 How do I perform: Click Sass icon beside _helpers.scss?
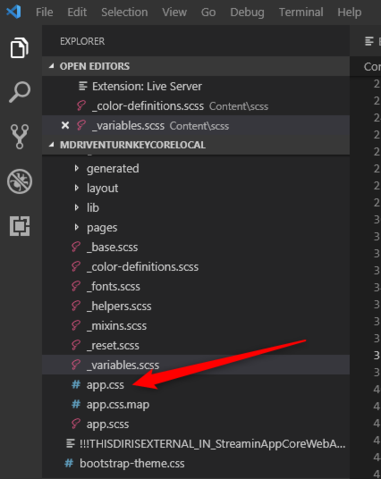(x=76, y=306)
